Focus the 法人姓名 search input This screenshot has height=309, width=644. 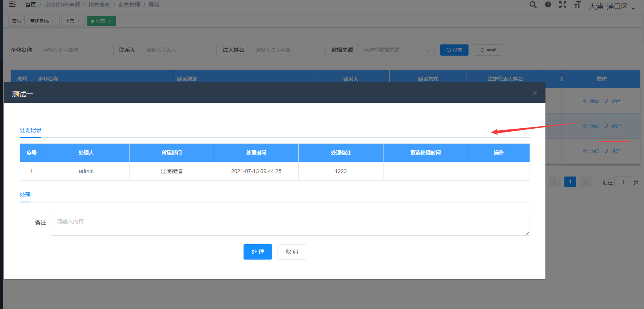coord(287,50)
